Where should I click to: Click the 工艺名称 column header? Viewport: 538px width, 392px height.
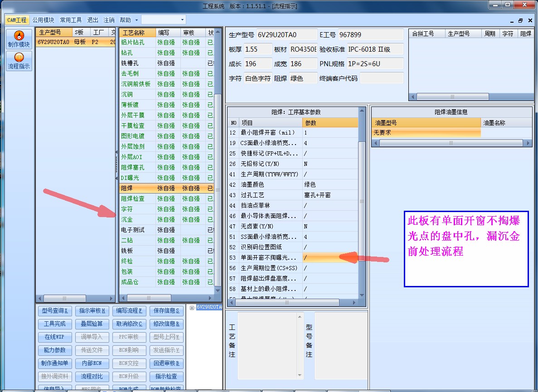137,33
